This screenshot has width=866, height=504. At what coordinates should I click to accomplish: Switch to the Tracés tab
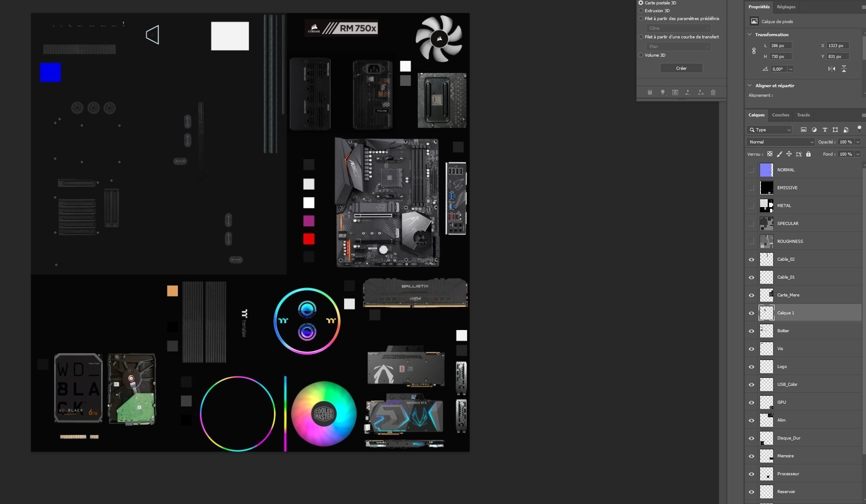point(803,115)
